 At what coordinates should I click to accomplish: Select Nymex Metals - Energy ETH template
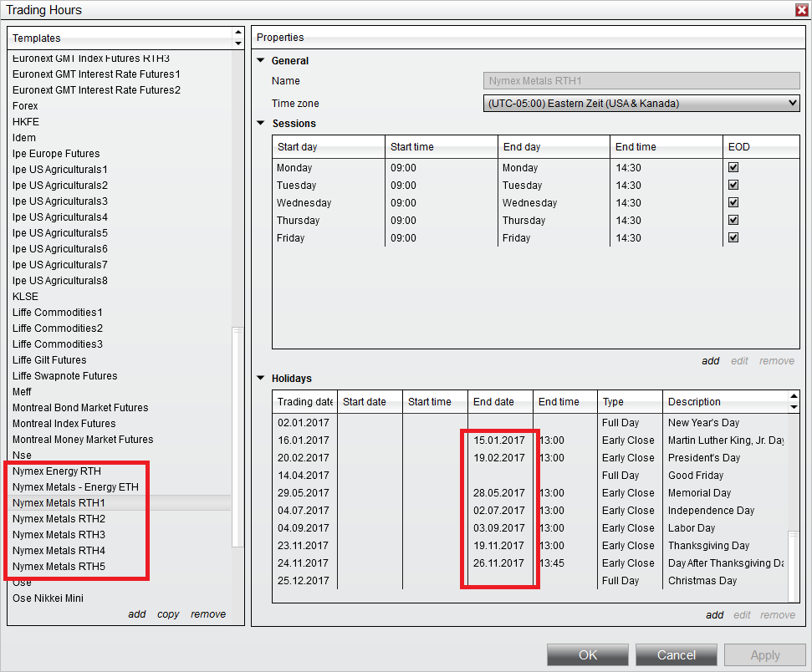pyautogui.click(x=75, y=487)
